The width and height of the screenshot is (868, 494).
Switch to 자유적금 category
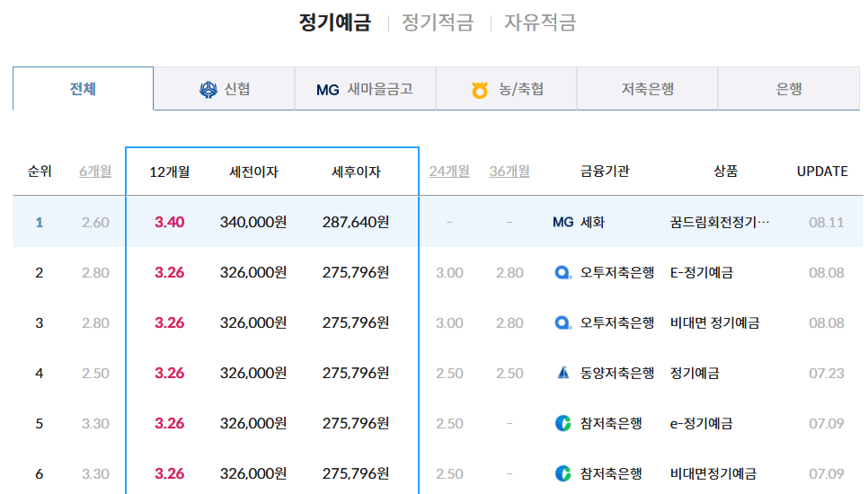click(540, 22)
